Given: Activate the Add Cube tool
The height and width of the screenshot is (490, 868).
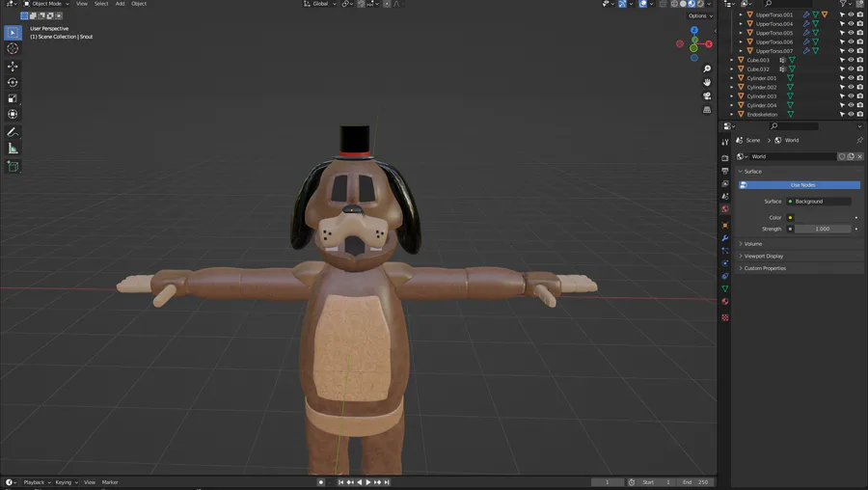Looking at the screenshot, I should pyautogui.click(x=13, y=166).
